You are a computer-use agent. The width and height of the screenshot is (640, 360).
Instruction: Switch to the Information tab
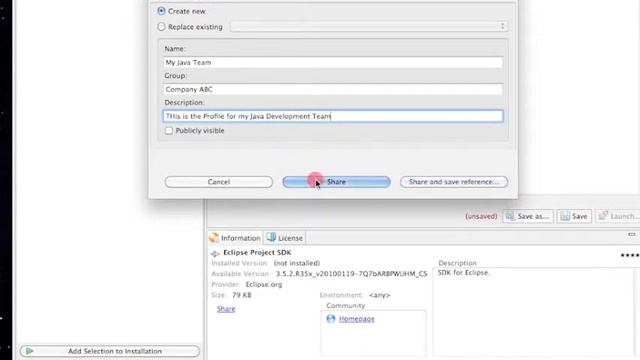coord(235,238)
